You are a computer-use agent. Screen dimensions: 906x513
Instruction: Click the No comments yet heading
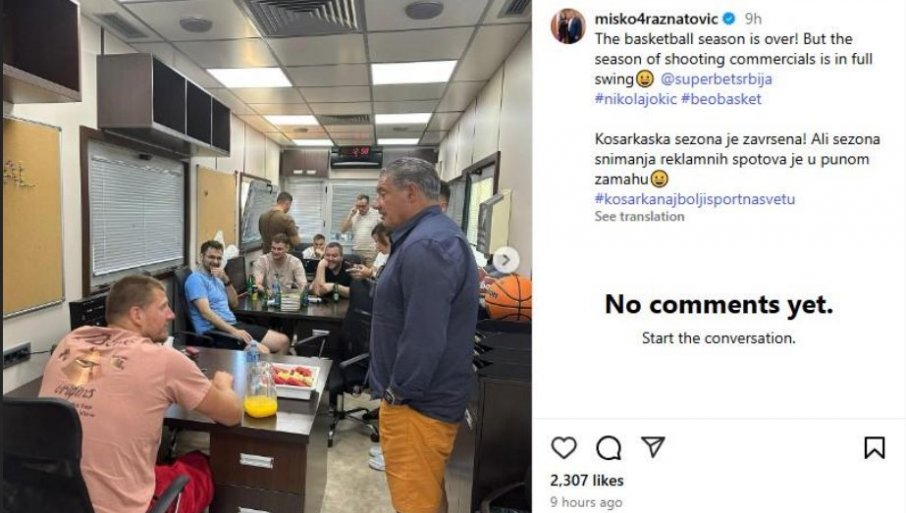click(x=719, y=304)
